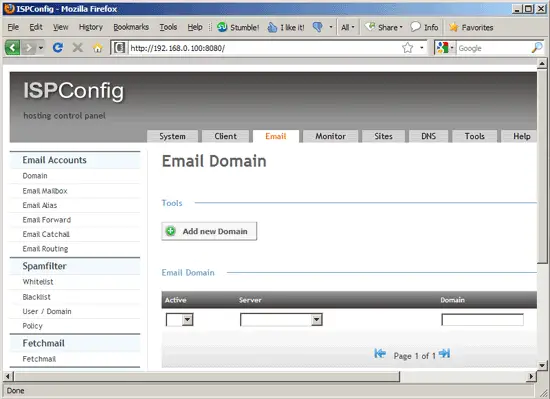Jump to first page arrow icon

380,353
